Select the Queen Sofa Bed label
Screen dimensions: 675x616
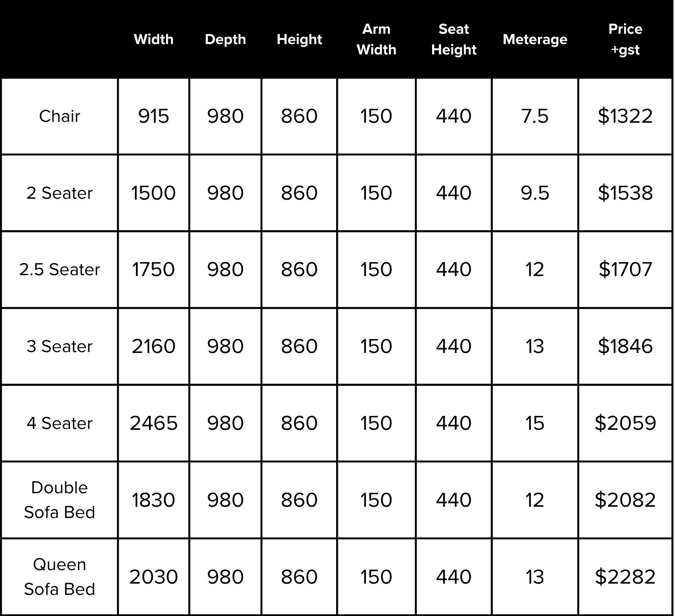59,576
